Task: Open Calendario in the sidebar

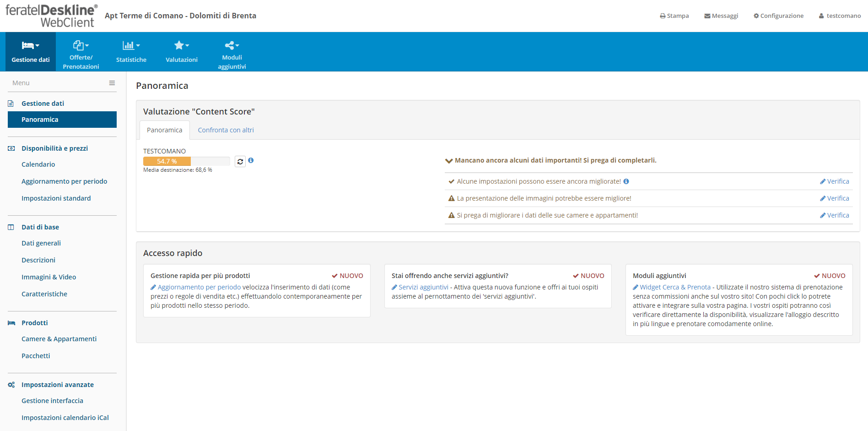Action: 38,164
